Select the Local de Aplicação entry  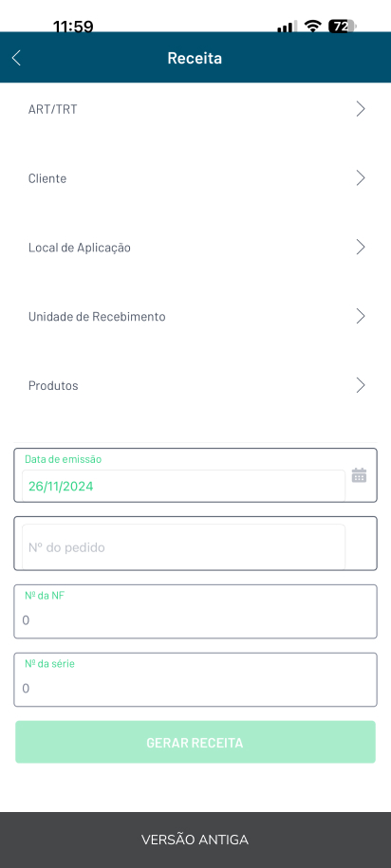195,248
